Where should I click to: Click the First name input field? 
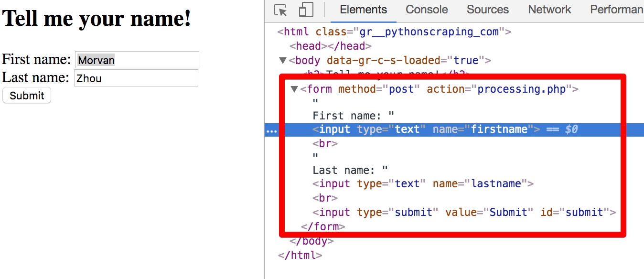pos(137,60)
